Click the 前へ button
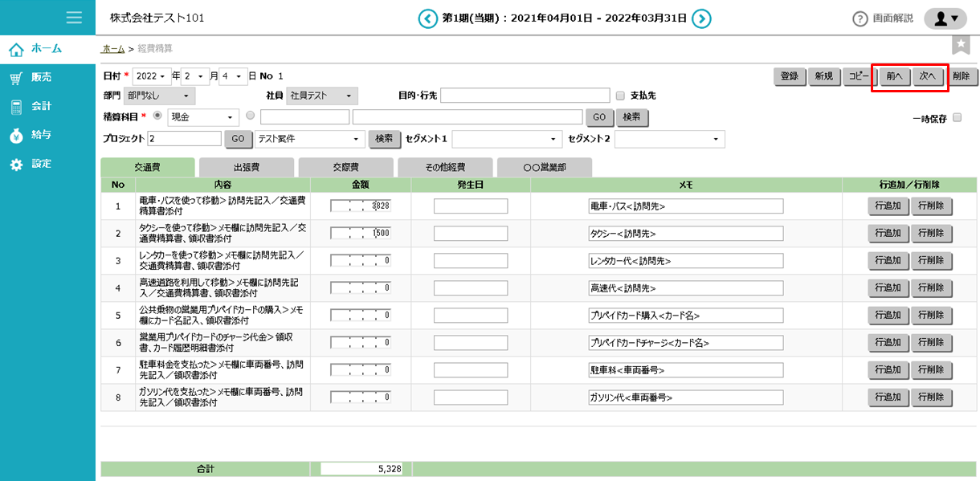 [x=894, y=76]
